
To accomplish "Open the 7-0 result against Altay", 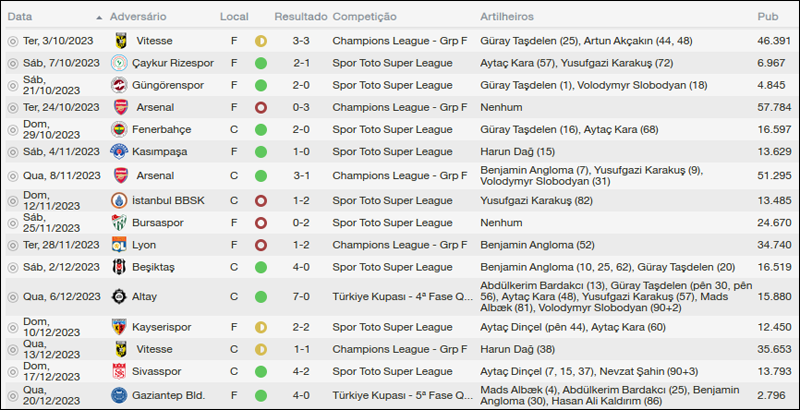I will pos(300,297).
